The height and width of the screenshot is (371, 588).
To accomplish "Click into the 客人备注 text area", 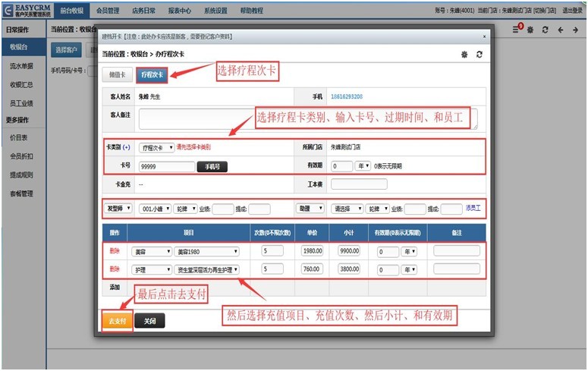I will point(308,119).
